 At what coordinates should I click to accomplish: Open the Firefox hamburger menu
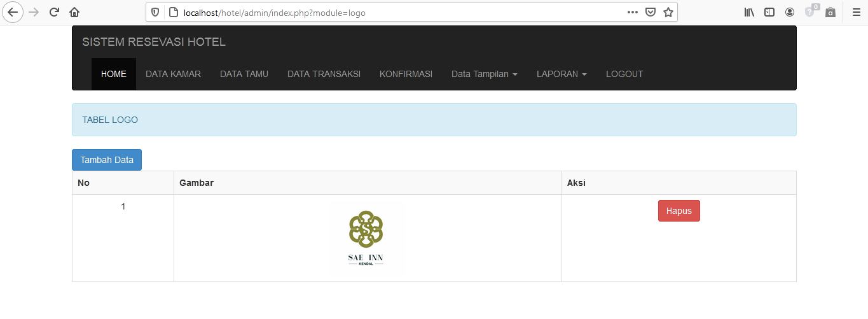tap(856, 12)
